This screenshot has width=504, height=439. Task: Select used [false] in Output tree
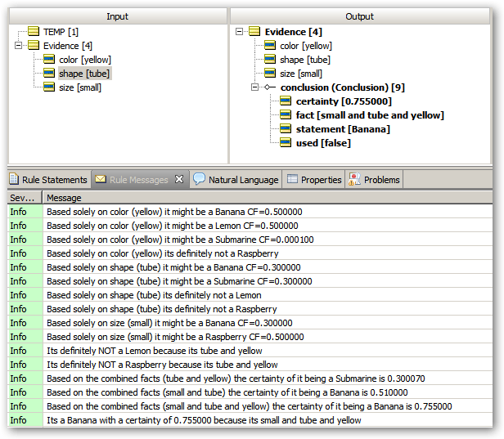pyautogui.click(x=322, y=143)
